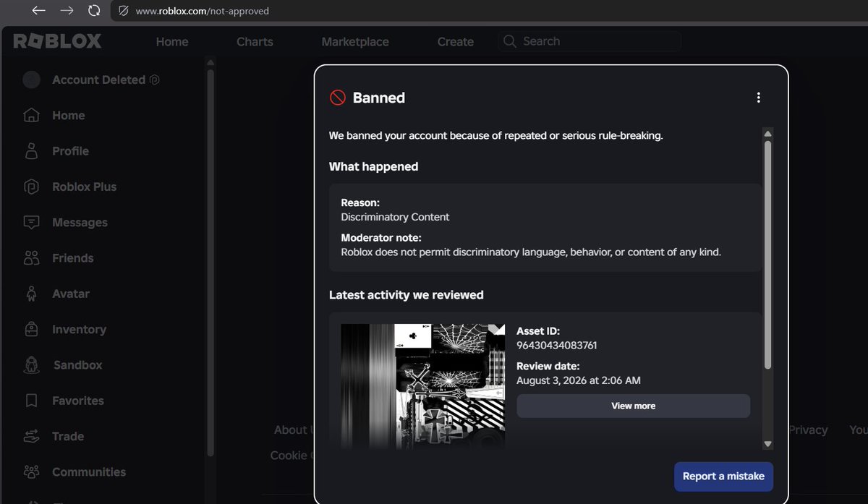Click the What happened heading

(x=373, y=166)
